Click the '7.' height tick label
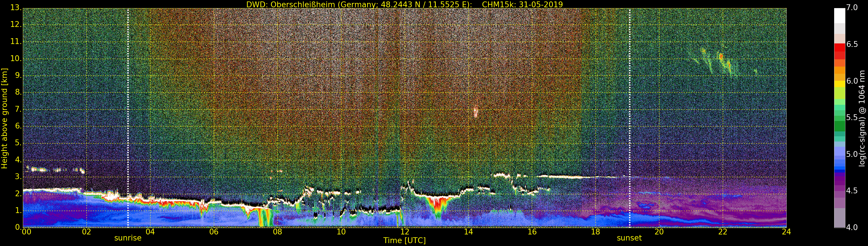The image size is (868, 246). click(x=18, y=109)
